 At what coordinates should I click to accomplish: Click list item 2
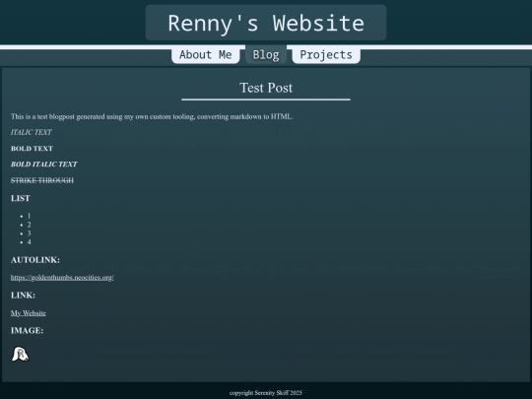click(x=29, y=225)
